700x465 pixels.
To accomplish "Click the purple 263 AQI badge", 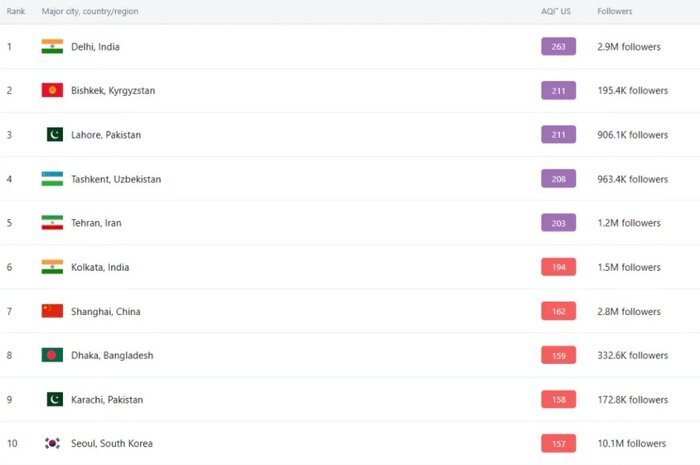I will [x=558, y=47].
